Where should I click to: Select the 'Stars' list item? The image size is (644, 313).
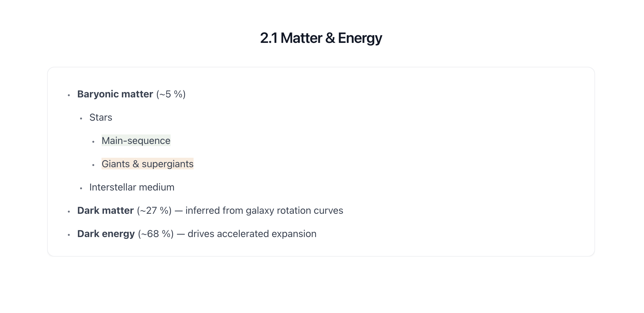pos(101,117)
